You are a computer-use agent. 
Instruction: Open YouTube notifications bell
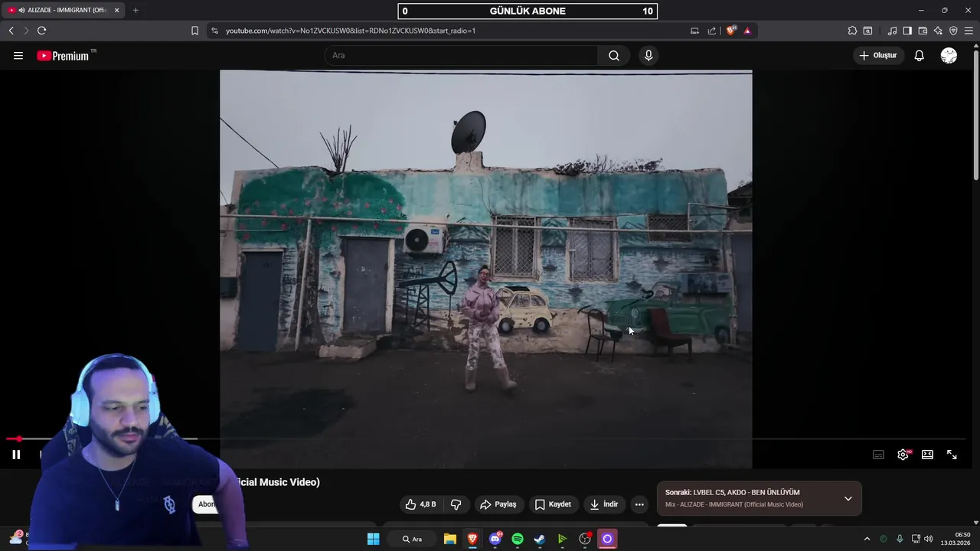pyautogui.click(x=919, y=56)
